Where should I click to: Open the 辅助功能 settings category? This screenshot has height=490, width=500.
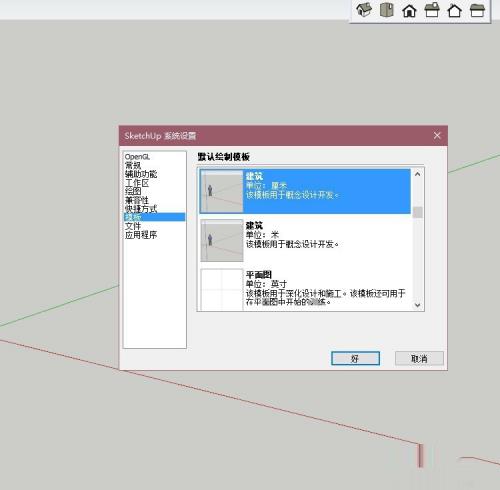[141, 174]
